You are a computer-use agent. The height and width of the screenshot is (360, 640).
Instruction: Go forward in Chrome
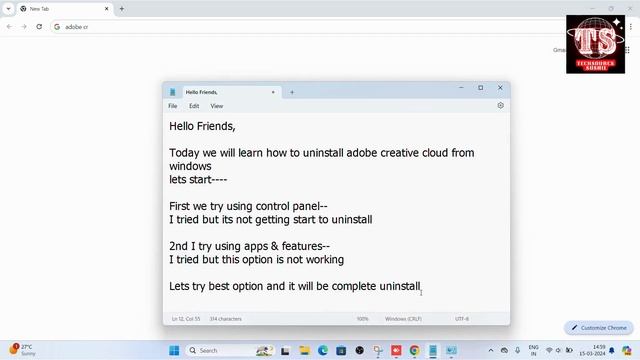24,27
